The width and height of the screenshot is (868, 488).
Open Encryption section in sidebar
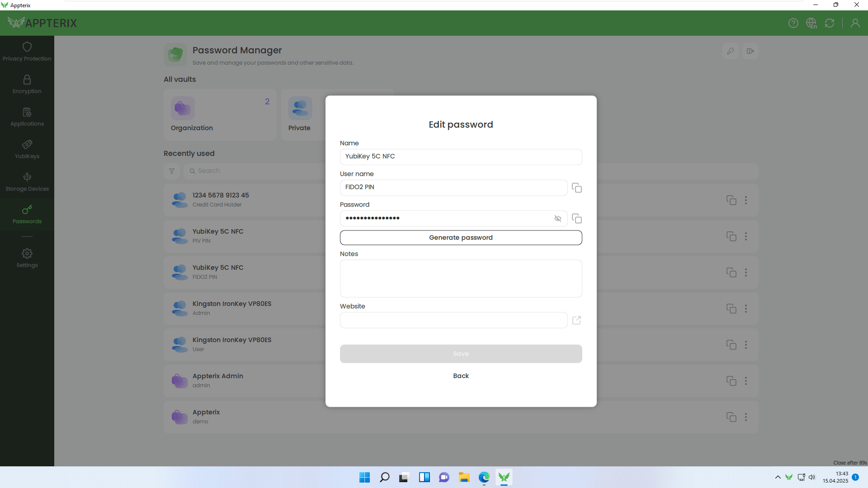pos(27,84)
